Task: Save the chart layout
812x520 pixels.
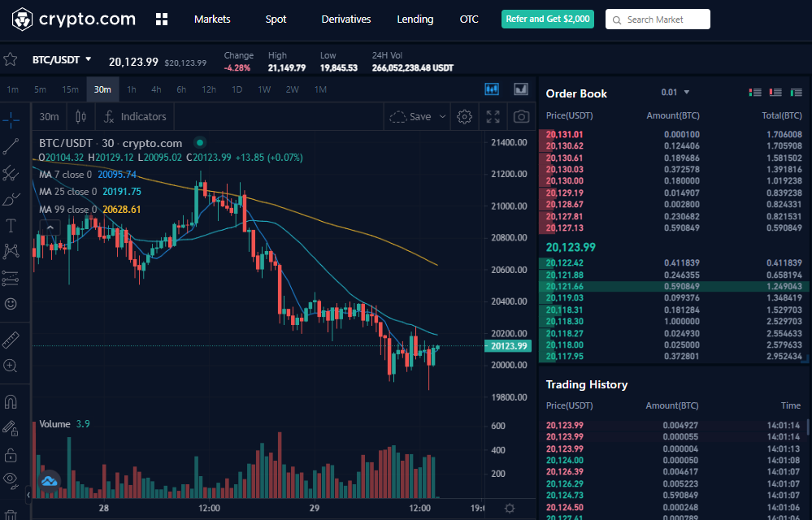Action: tap(410, 117)
